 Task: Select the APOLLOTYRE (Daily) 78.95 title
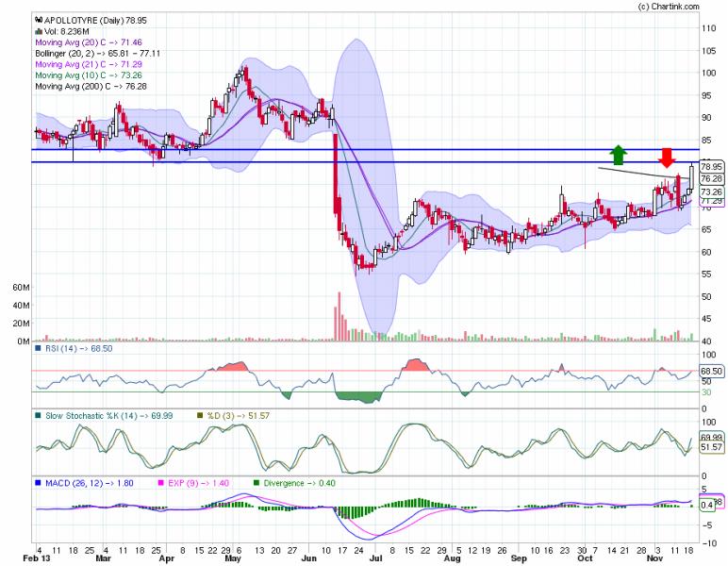point(95,21)
